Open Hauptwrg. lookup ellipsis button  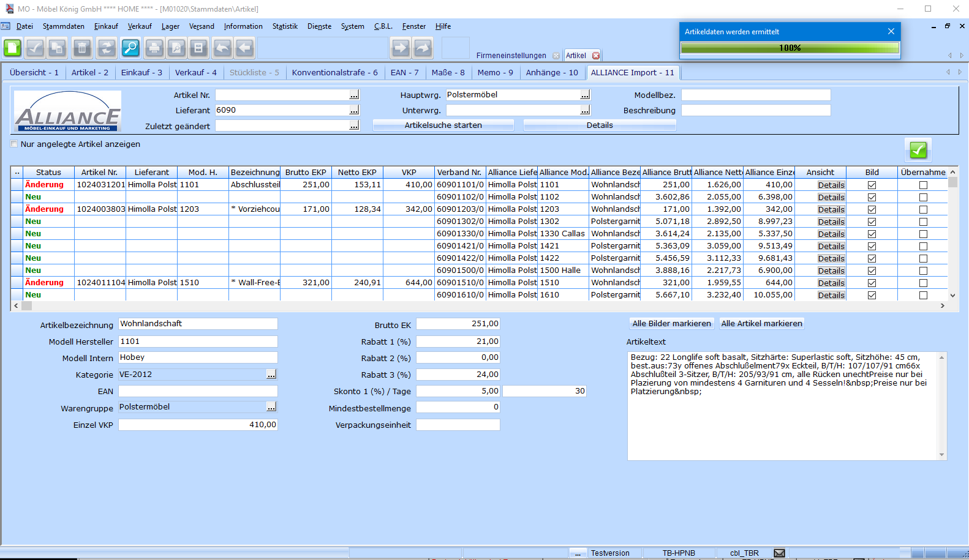click(x=585, y=95)
